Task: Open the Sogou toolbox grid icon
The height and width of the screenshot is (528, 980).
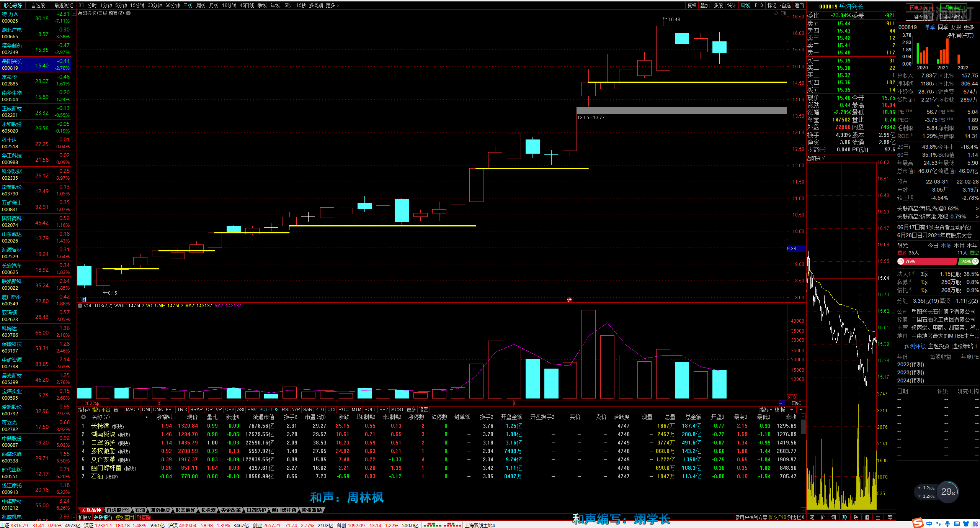Action: 975,523
